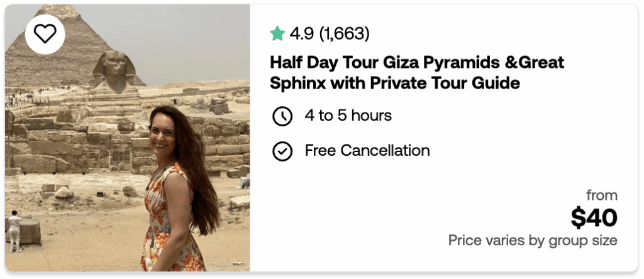Click the 4.9 rating score

301,33
